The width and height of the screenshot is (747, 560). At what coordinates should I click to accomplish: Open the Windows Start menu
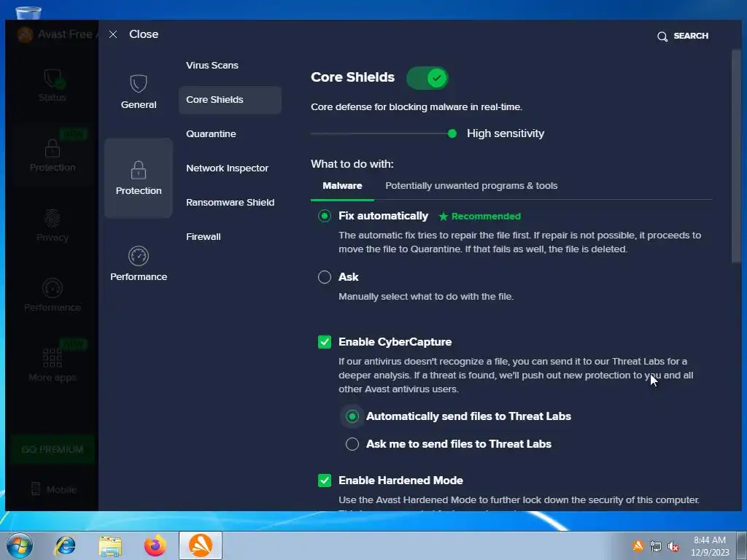coord(20,545)
